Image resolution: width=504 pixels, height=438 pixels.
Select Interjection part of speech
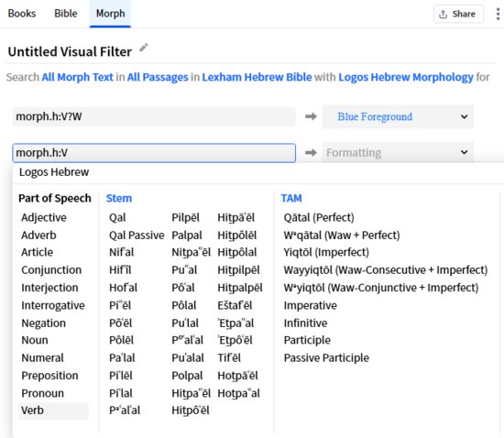tap(49, 288)
